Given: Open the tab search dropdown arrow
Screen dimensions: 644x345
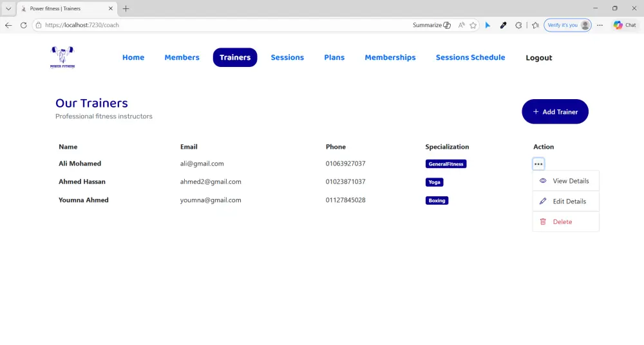Looking at the screenshot, I should click(8, 8).
